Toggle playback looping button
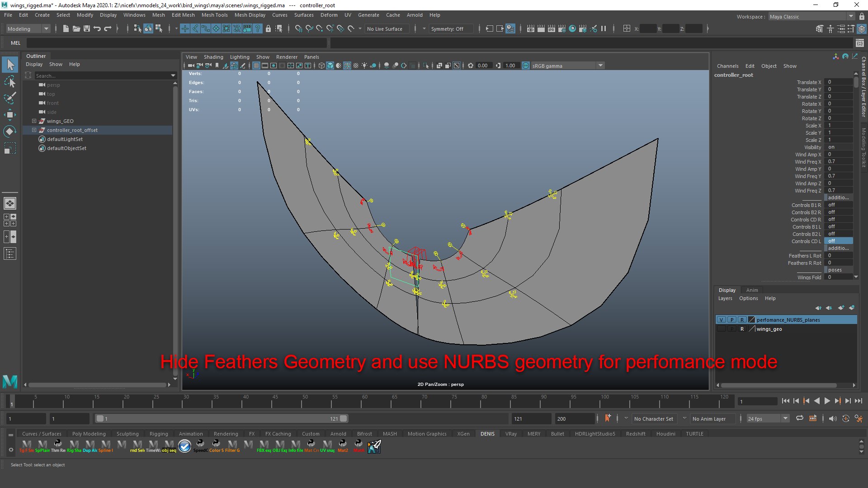This screenshot has height=488, width=868. click(x=799, y=418)
